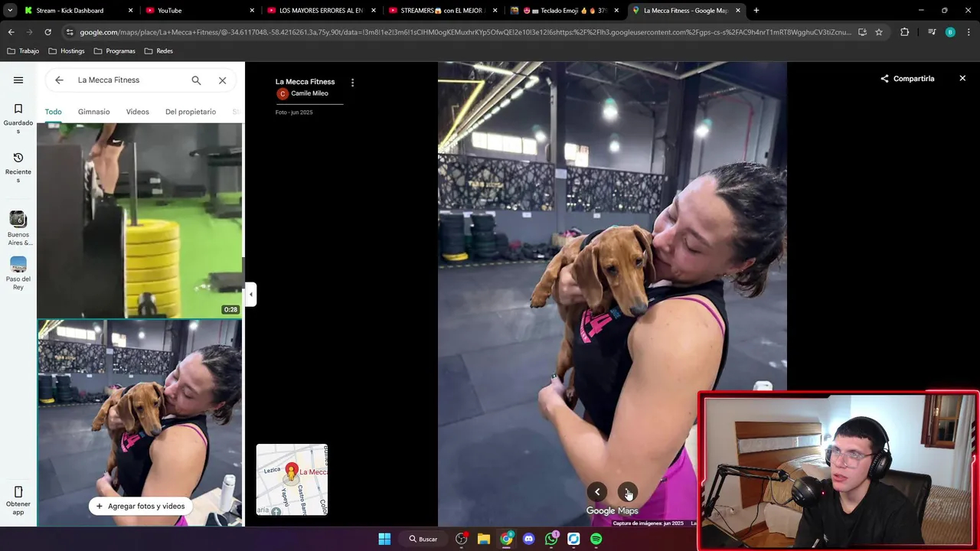Open the Trabajo bookmarks folder
Image resolution: width=980 pixels, height=551 pixels.
(x=23, y=51)
